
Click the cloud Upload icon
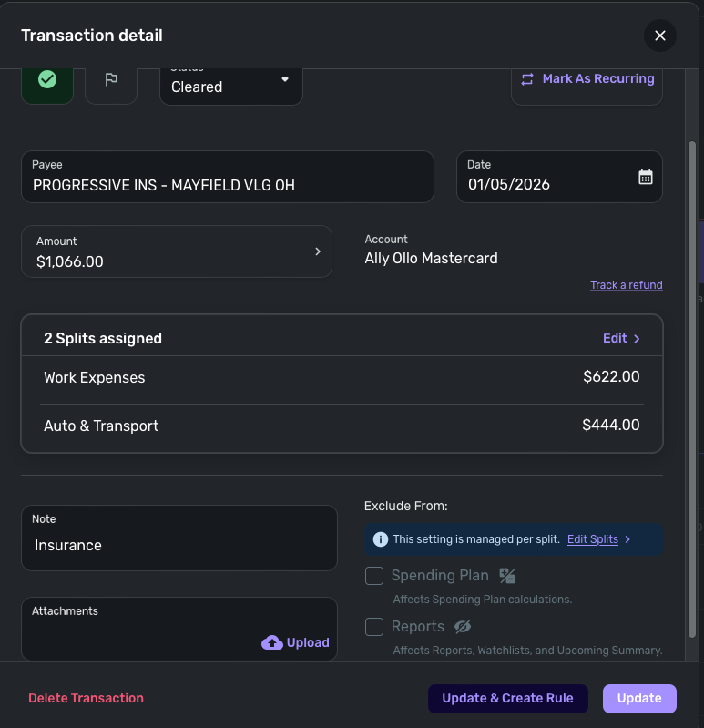[271, 642]
